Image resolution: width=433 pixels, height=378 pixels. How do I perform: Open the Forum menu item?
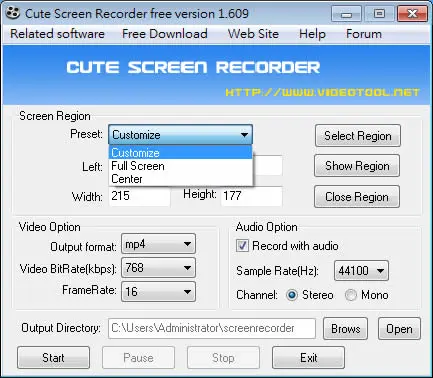tap(364, 34)
